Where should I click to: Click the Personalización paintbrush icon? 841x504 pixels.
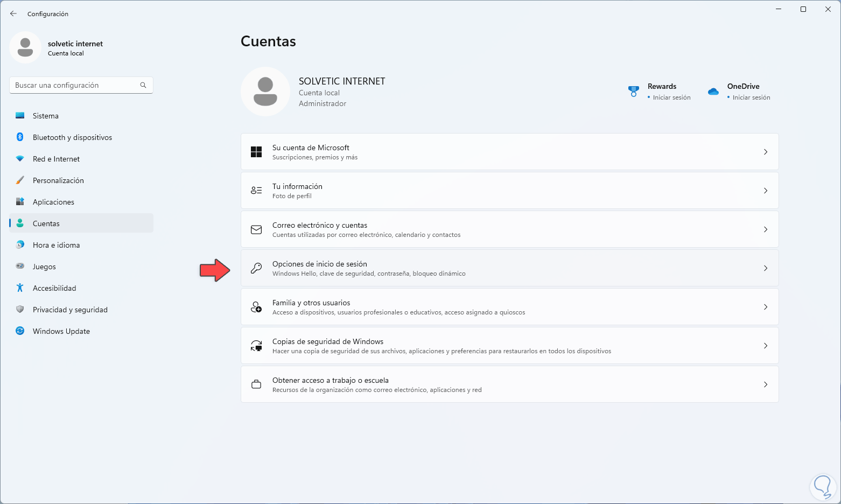[x=20, y=180]
